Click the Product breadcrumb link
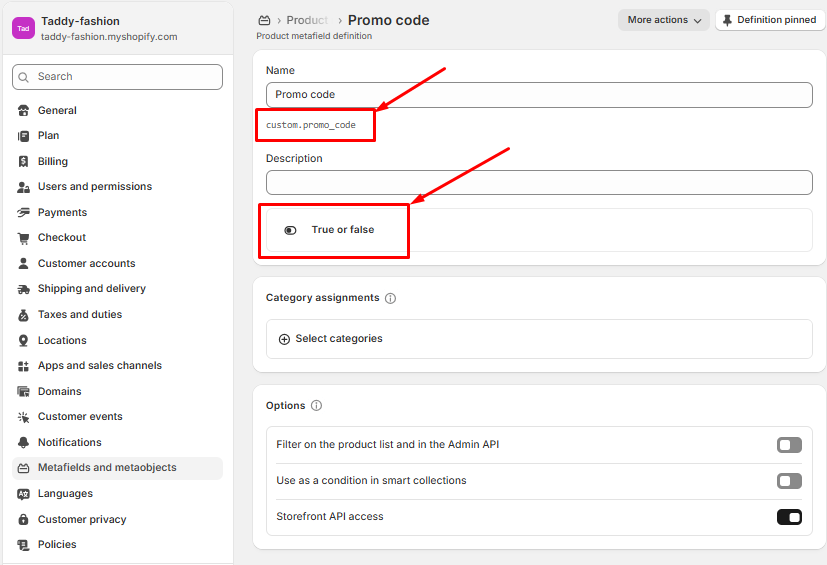The height and width of the screenshot is (565, 827). 307,20
